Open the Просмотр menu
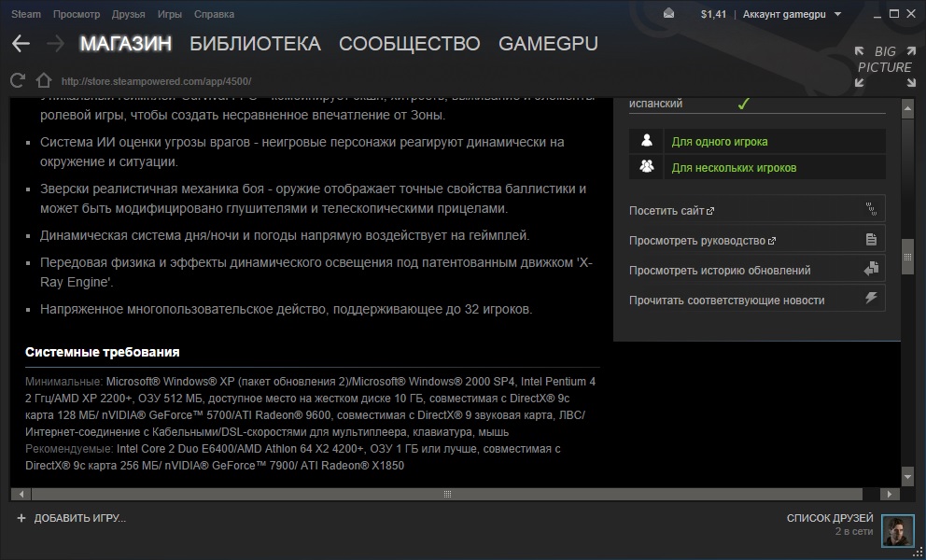Viewport: 926px width, 560px height. [77, 14]
